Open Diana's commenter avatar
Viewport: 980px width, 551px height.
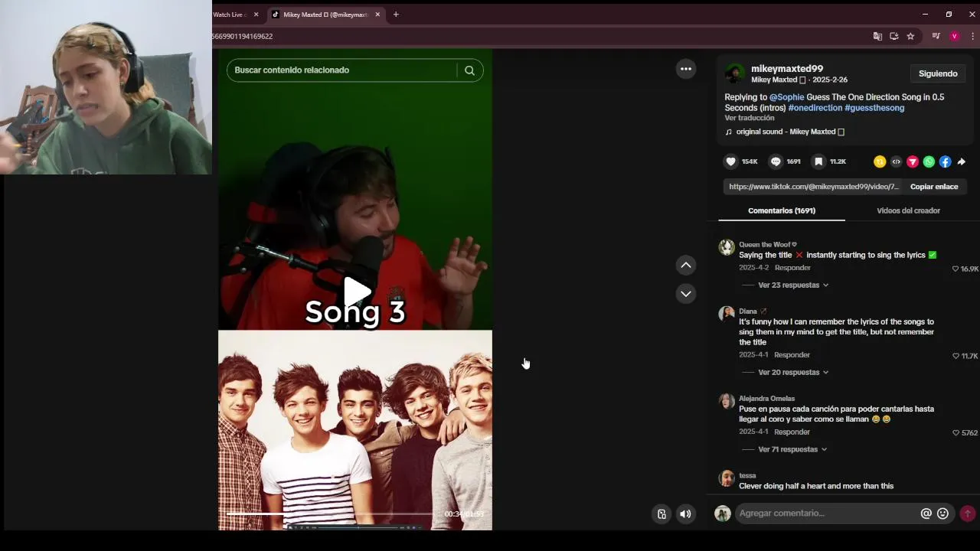click(x=727, y=314)
